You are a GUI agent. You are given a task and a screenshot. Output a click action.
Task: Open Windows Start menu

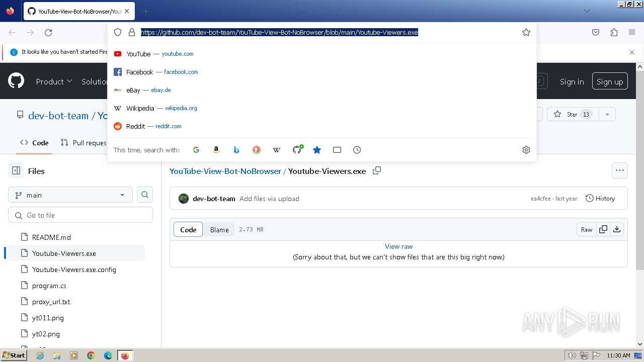14,355
